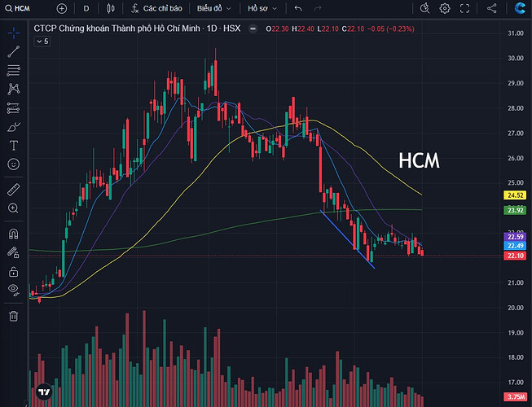The width and height of the screenshot is (532, 407).
Task: Toggle visibility of all drawings
Action: pos(14,290)
